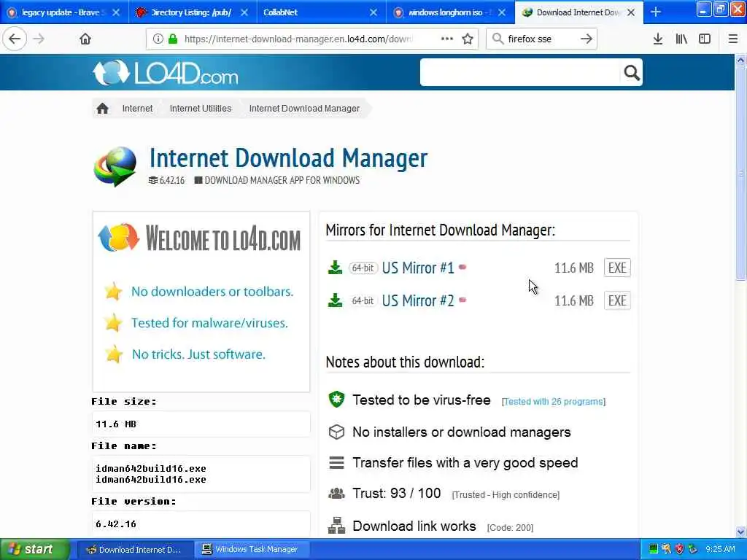Open the Firefox hamburger menu

coord(733,39)
